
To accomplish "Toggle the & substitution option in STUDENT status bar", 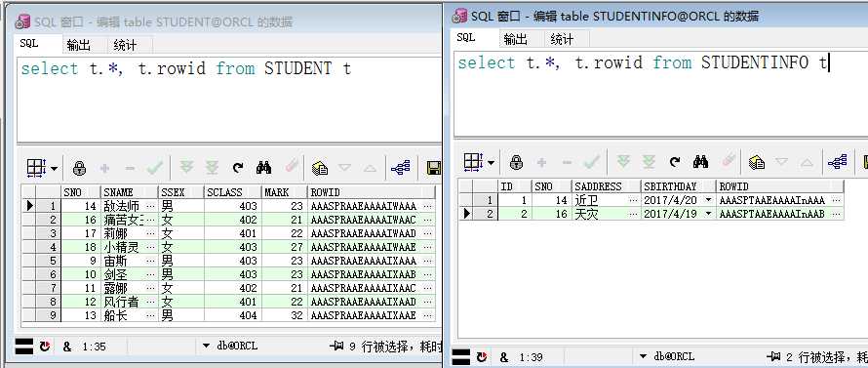I will coord(67,347).
